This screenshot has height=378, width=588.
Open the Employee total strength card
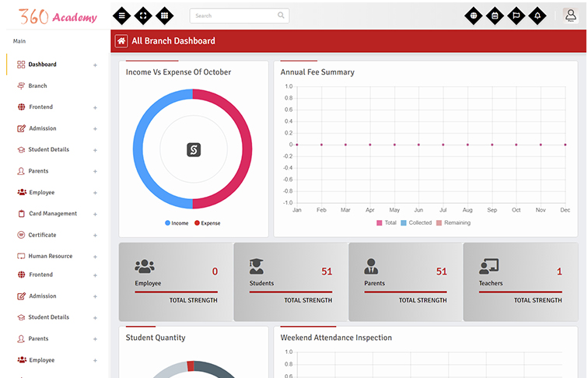click(x=177, y=282)
